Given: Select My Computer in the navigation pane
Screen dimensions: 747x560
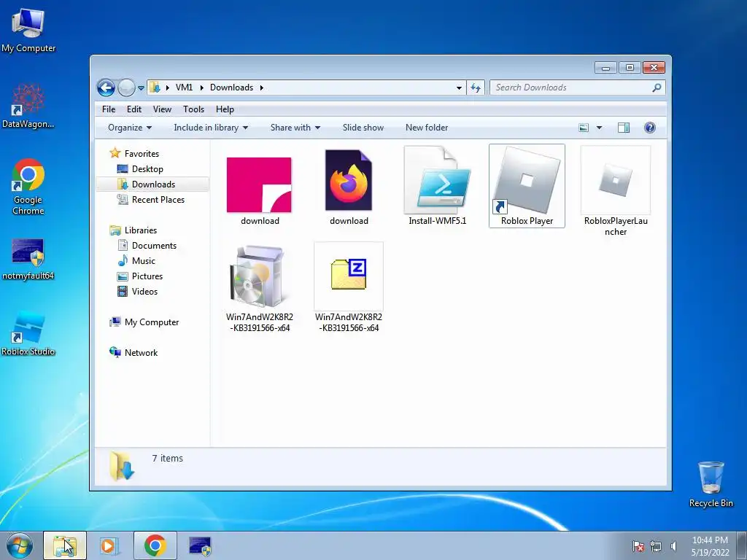Looking at the screenshot, I should pyautogui.click(x=152, y=322).
